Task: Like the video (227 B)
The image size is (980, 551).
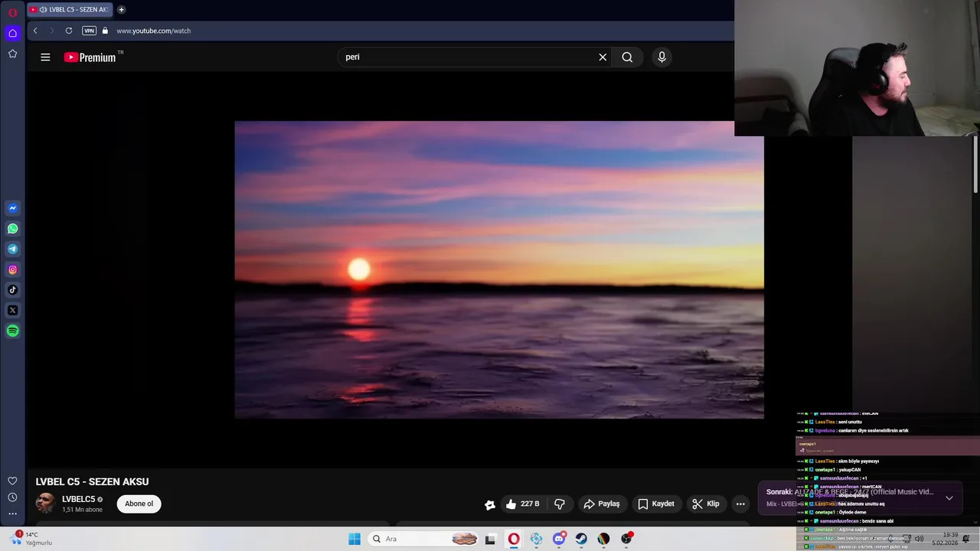Action: pyautogui.click(x=522, y=504)
